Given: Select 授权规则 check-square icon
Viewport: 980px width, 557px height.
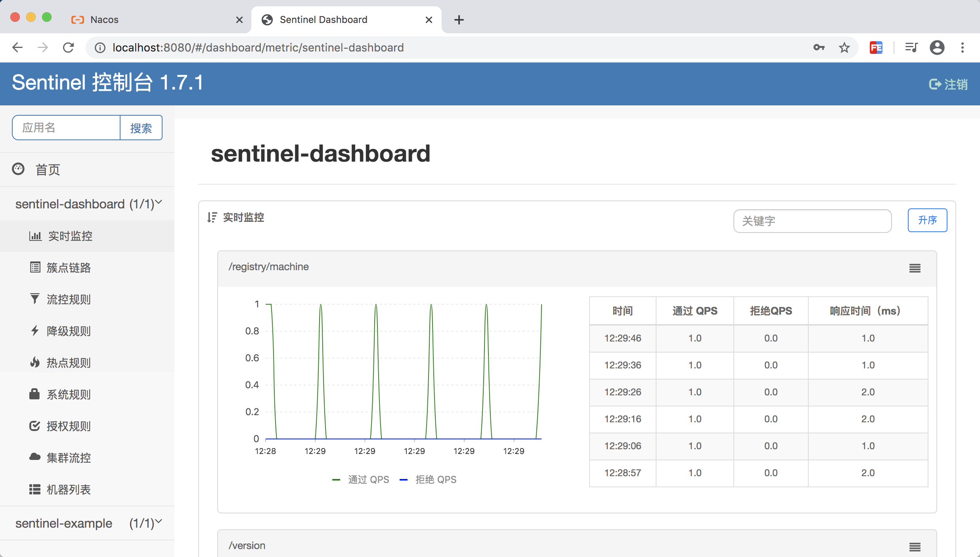Looking at the screenshot, I should coord(35,426).
